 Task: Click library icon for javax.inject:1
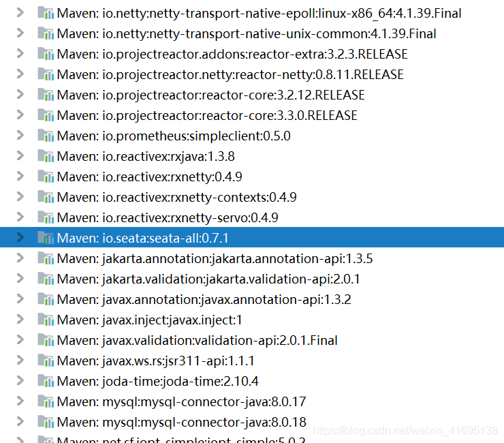pos(45,320)
